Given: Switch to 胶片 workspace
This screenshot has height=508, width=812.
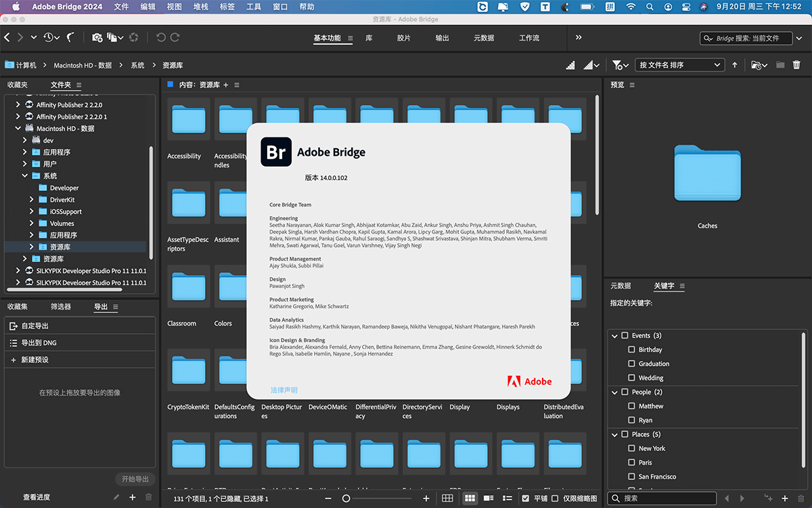Looking at the screenshot, I should (404, 38).
